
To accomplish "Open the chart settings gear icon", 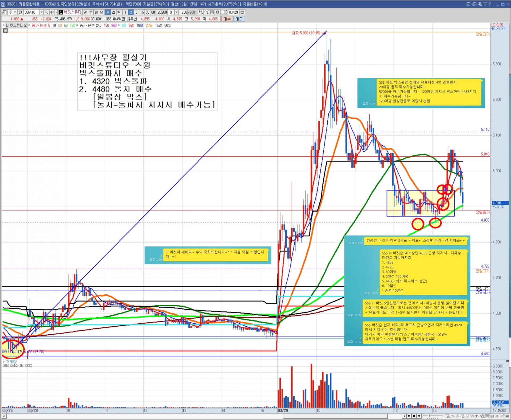I will (x=217, y=12).
